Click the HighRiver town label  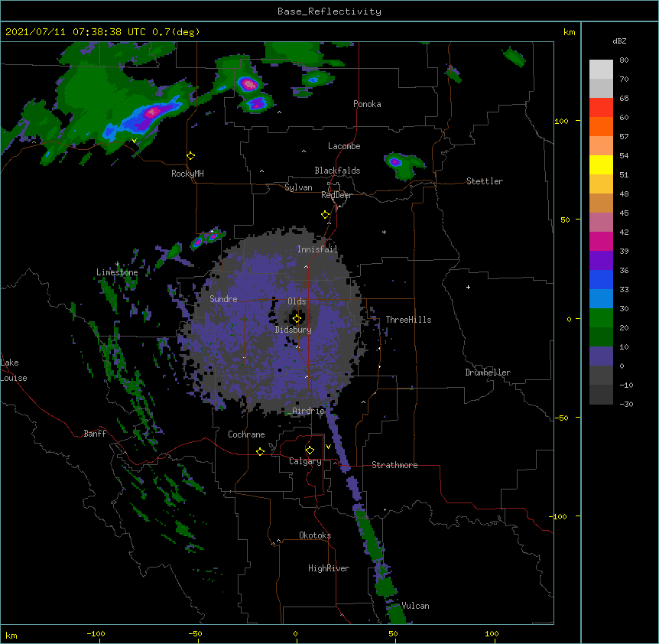click(329, 568)
